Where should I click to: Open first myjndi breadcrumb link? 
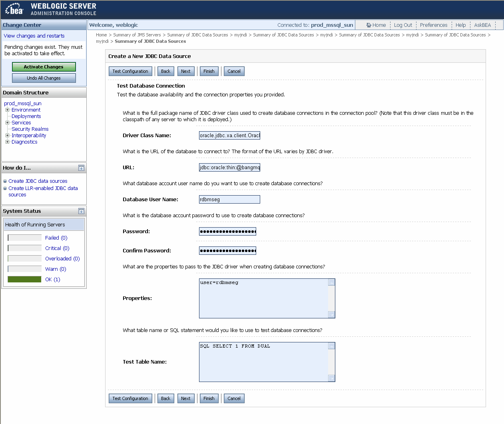pos(241,35)
